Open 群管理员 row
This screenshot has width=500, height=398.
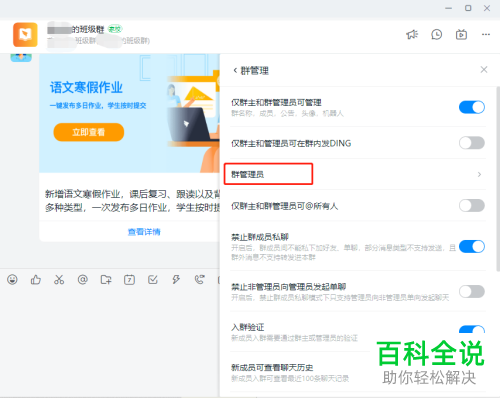(x=358, y=174)
